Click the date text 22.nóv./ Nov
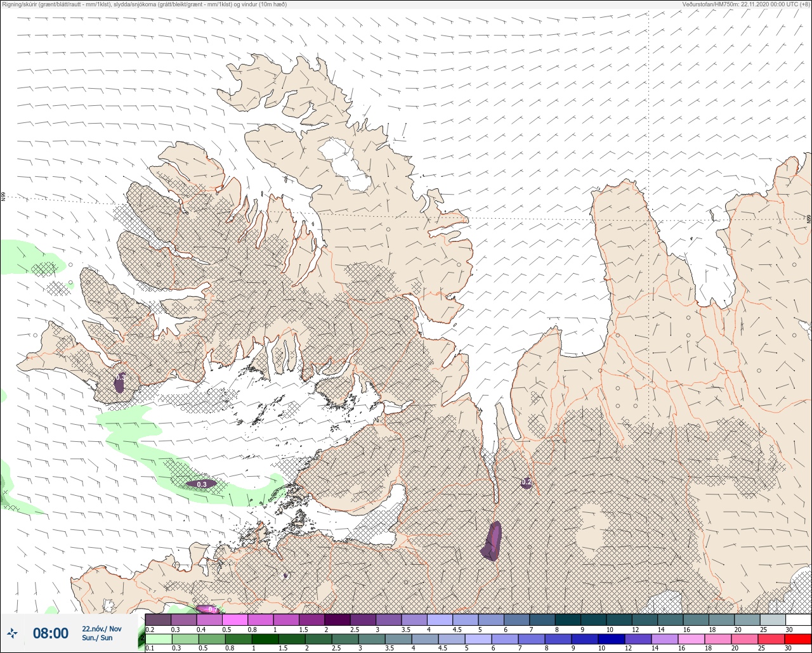812x653 pixels. (101, 628)
